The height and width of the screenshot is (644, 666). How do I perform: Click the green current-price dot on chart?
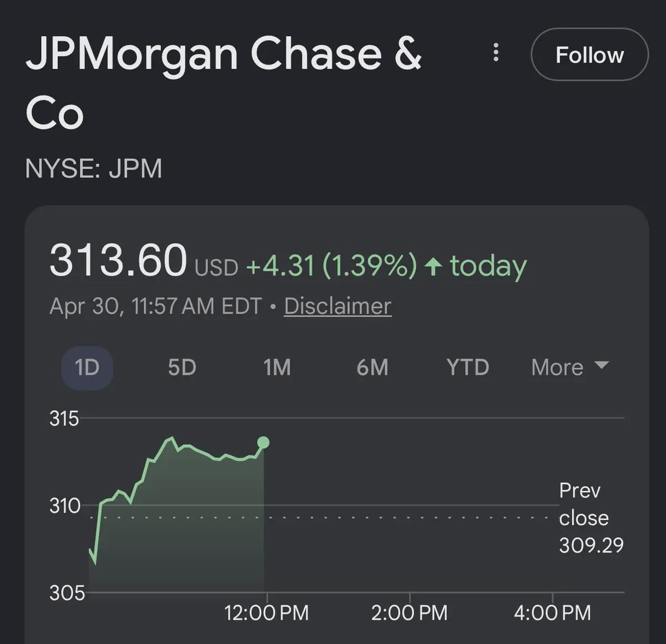[x=263, y=442]
